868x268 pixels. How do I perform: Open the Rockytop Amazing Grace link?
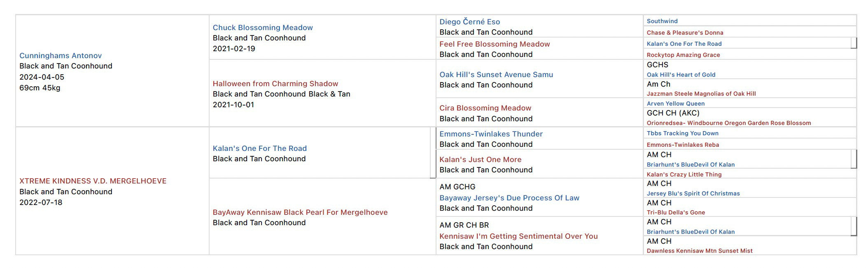point(683,55)
